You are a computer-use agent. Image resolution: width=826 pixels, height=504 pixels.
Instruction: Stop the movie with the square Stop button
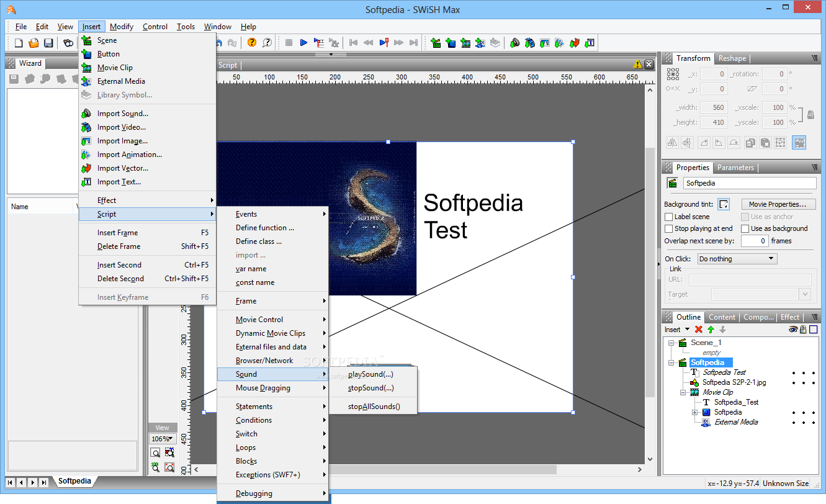[289, 43]
